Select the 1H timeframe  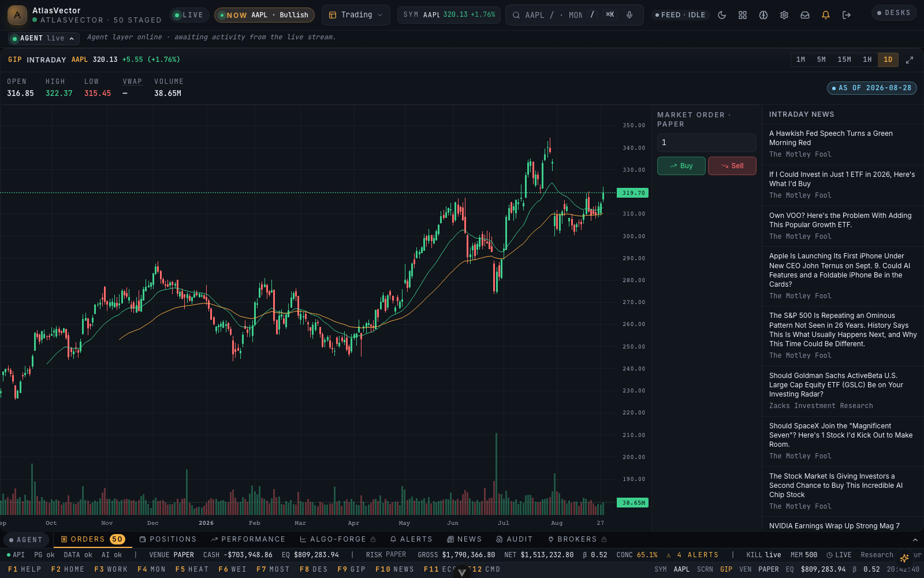click(x=867, y=60)
